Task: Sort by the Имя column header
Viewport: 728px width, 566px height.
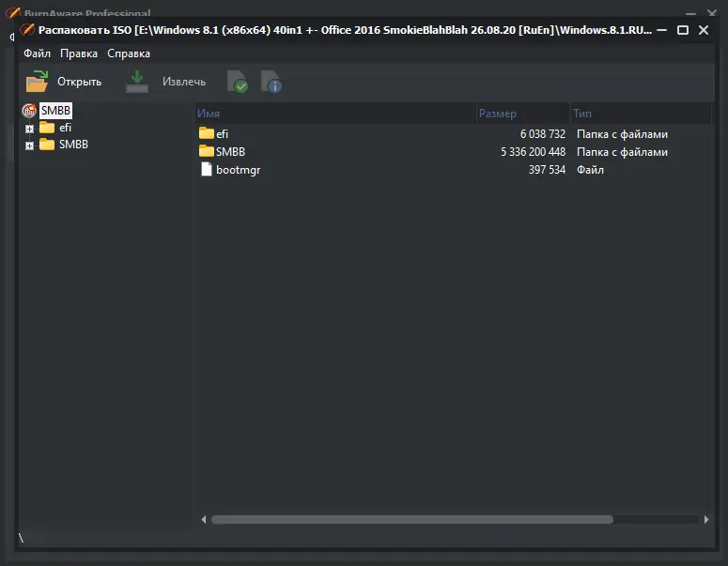Action: point(335,114)
